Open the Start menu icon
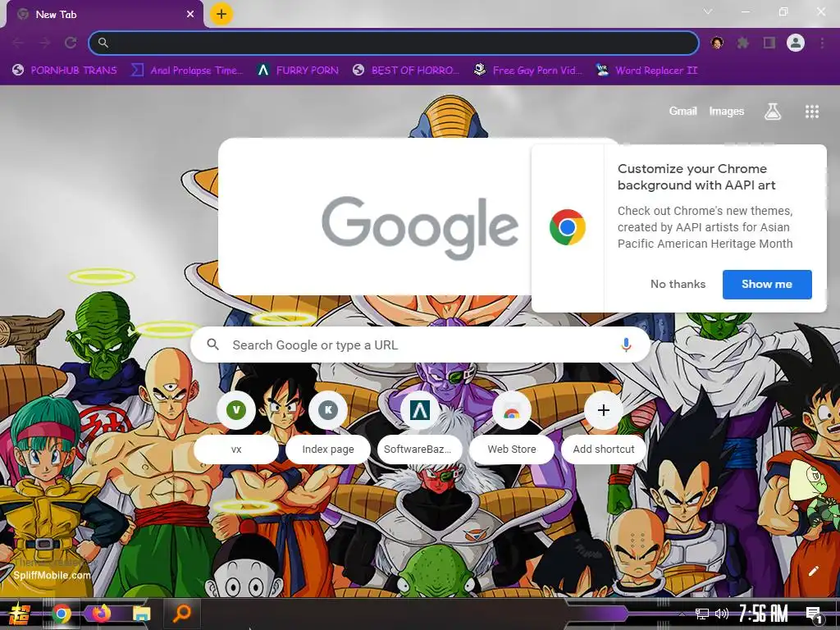Viewport: 840px width, 630px height. coord(19,614)
